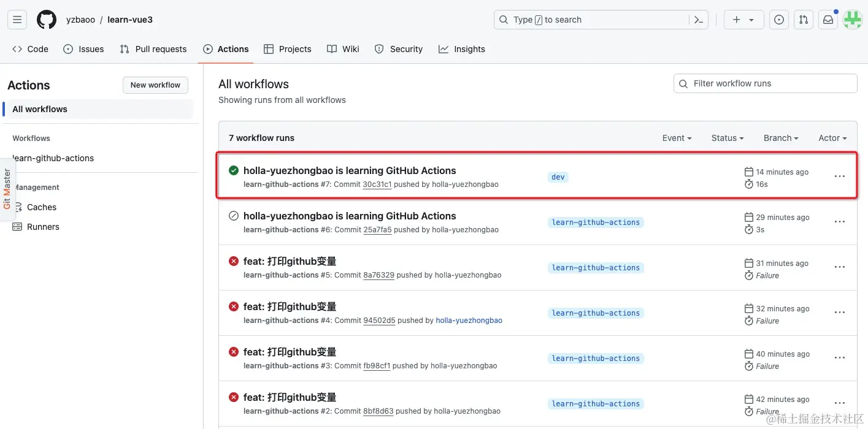
Task: Open commit 94502d5 link
Action: coord(379,321)
